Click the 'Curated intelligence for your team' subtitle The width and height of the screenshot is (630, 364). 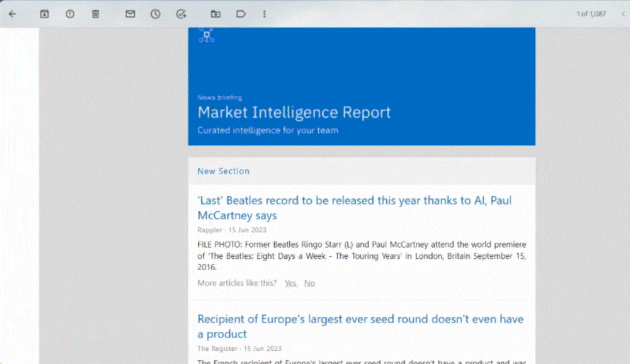point(268,130)
